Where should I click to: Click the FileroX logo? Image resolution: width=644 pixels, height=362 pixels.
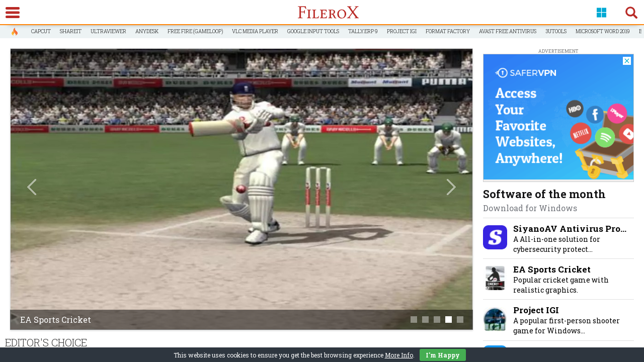coord(328,13)
